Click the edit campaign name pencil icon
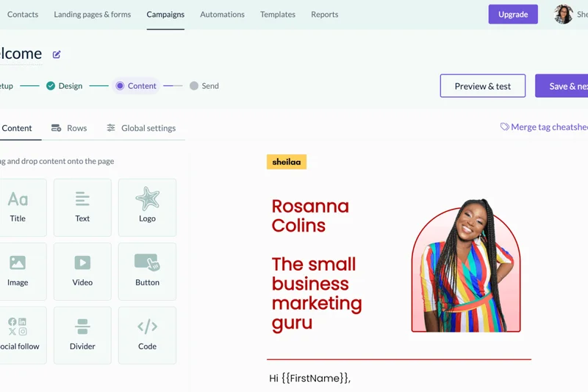The width and height of the screenshot is (588, 392). pyautogui.click(x=57, y=54)
